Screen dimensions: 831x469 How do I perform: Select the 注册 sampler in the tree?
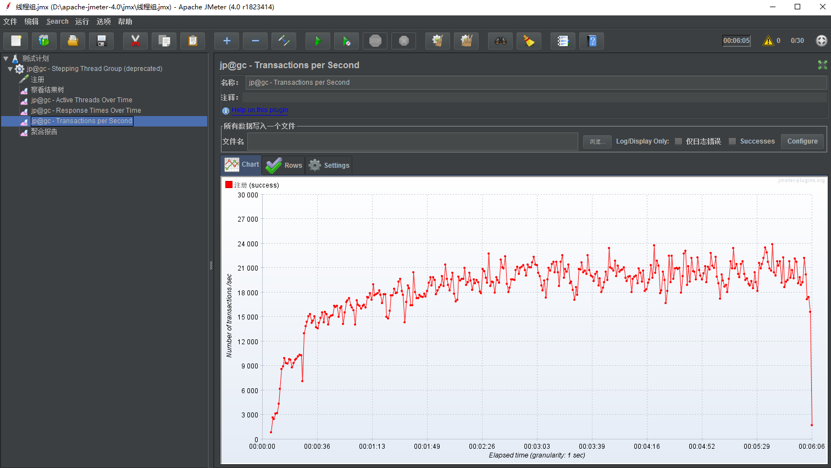38,79
